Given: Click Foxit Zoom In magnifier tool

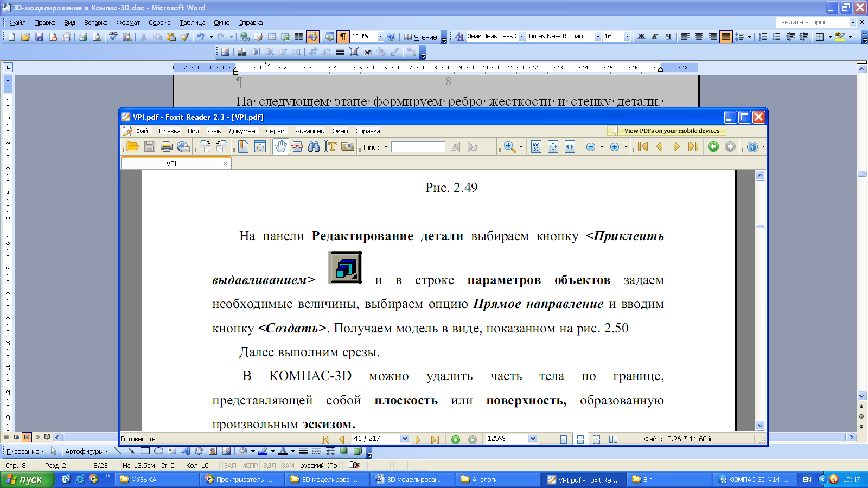Looking at the screenshot, I should [x=509, y=147].
